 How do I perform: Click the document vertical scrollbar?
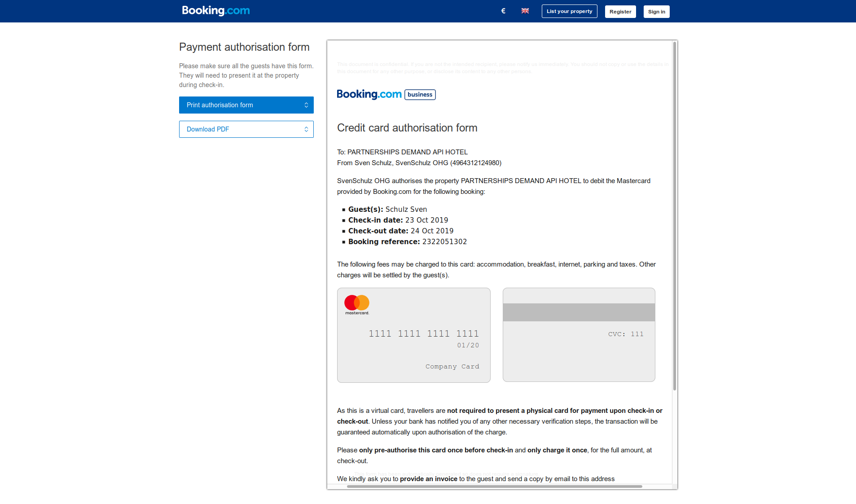click(674, 216)
